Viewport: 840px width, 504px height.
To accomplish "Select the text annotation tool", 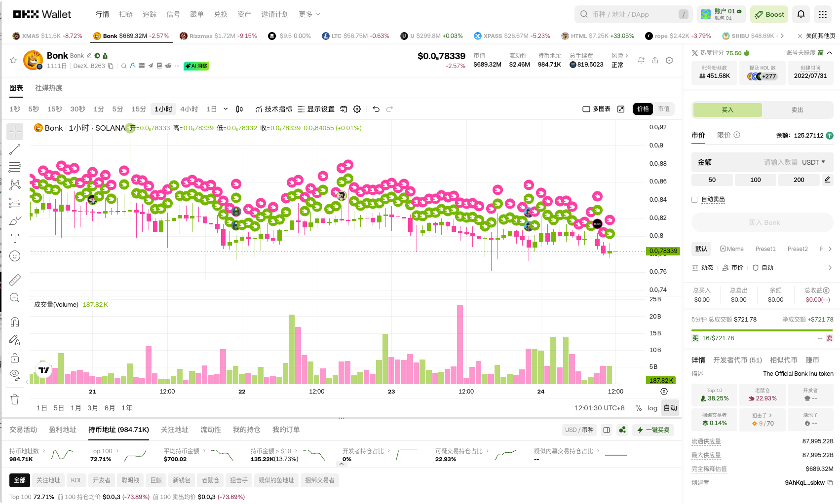I will tap(15, 238).
